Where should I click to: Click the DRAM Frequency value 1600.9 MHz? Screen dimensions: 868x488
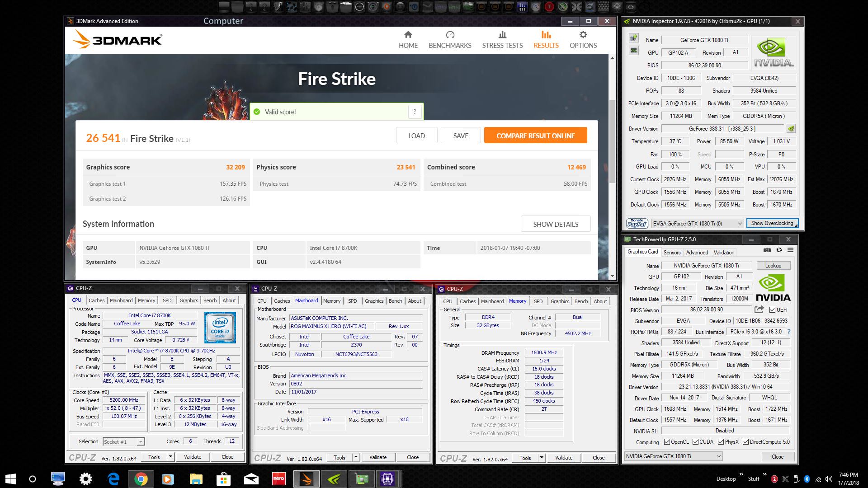tap(544, 352)
